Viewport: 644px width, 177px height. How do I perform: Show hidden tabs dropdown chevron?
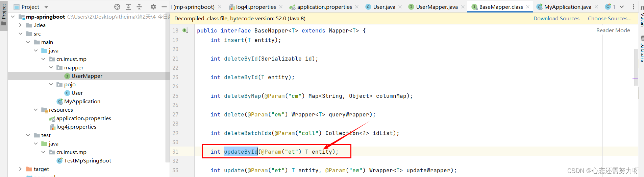622,7
